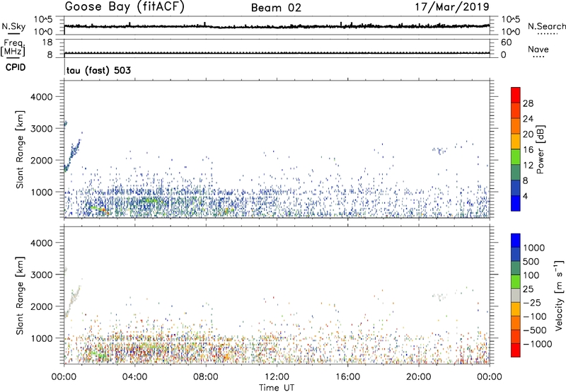Click the 'Power [dB]' colorbar label
The height and width of the screenshot is (392, 566).
pos(540,149)
